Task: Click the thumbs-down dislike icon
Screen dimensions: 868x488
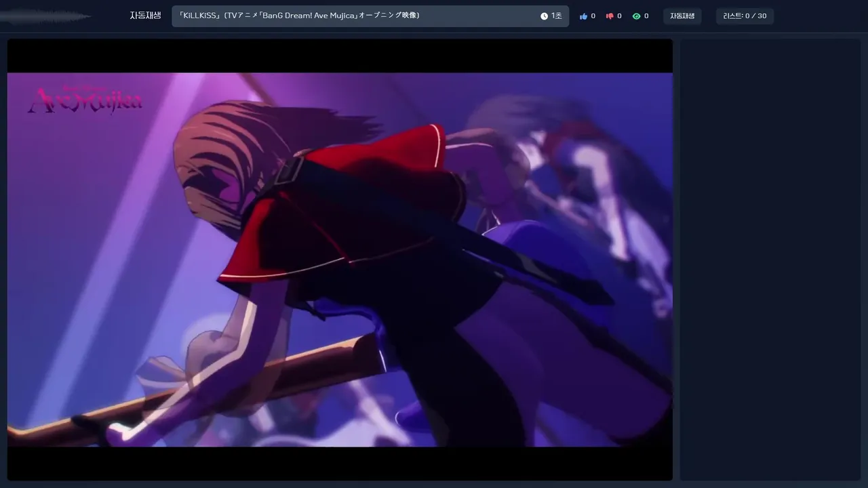Action: (610, 16)
